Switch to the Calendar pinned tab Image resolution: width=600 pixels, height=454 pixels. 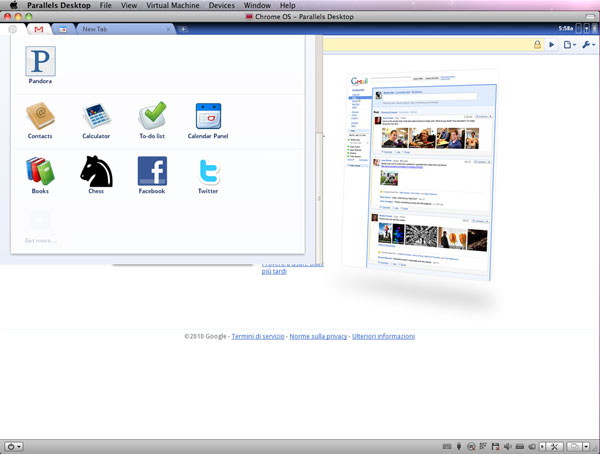pos(62,29)
